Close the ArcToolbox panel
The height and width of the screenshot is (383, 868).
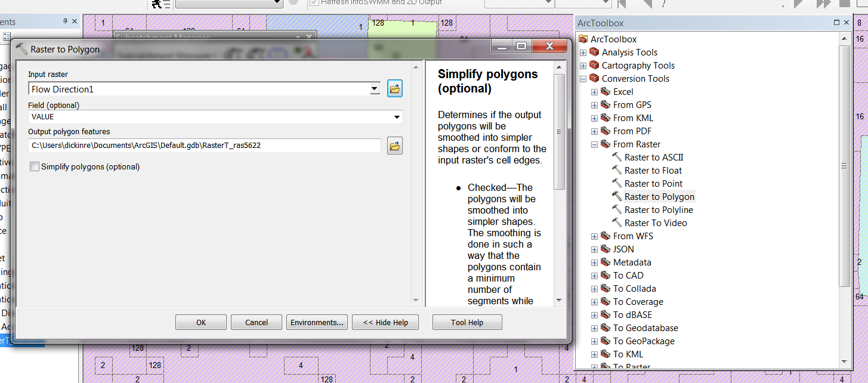click(x=846, y=23)
